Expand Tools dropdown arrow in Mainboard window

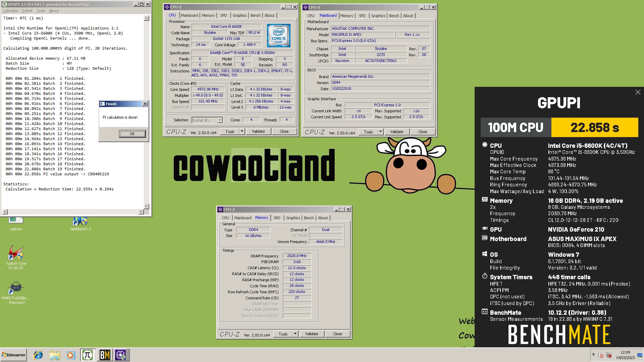click(380, 132)
